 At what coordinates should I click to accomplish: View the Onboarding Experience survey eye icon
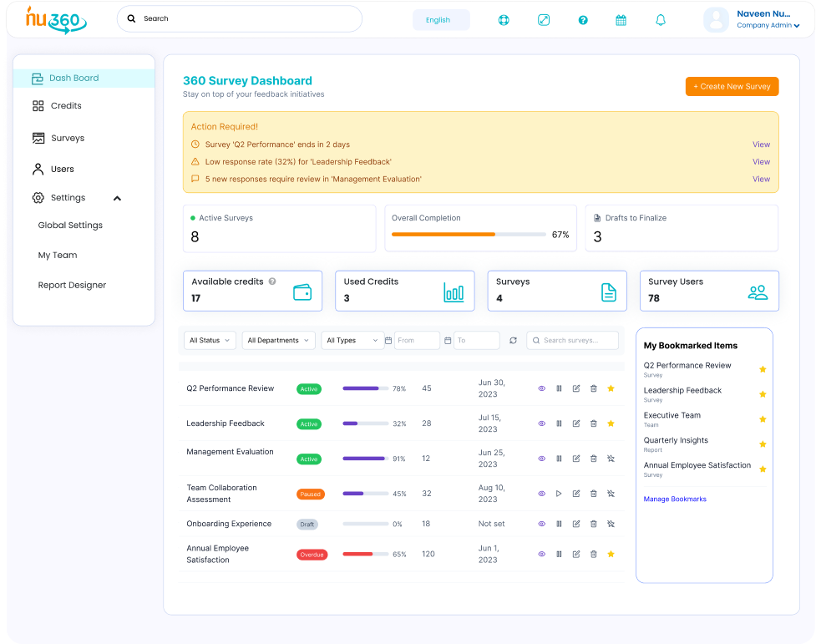point(541,524)
